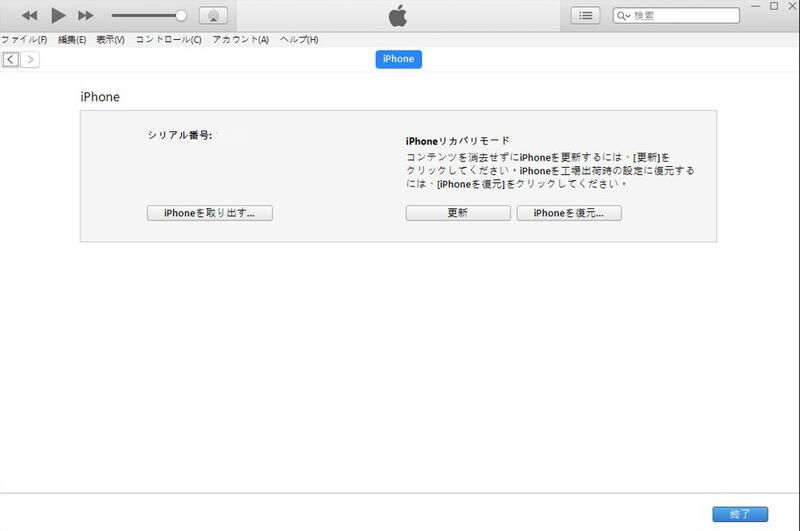Go back with the left arrow button
Viewport: 800px width, 531px height.
coord(11,60)
